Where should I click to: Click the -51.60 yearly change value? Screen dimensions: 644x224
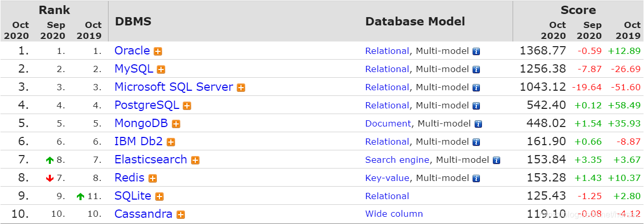(x=626, y=87)
